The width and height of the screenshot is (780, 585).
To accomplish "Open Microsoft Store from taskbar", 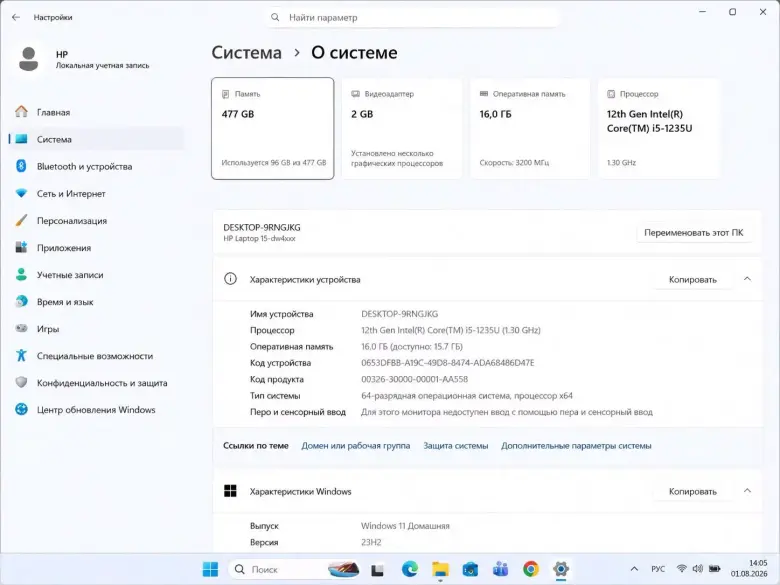I will [470, 569].
